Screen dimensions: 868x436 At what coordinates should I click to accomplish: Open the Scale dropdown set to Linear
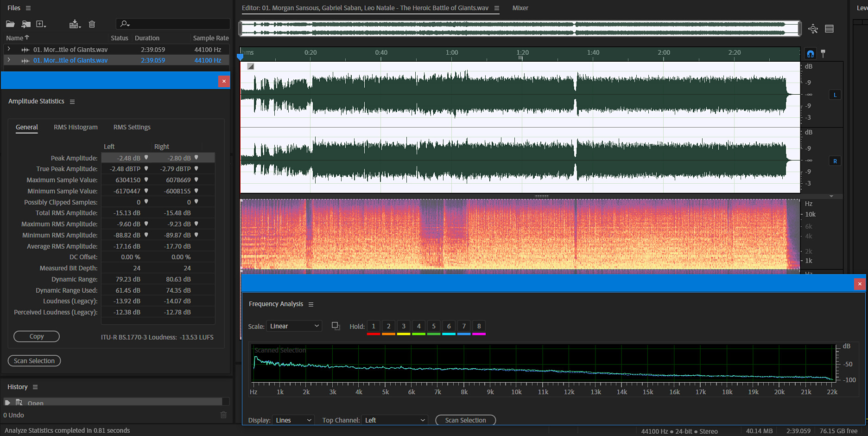[x=294, y=326]
